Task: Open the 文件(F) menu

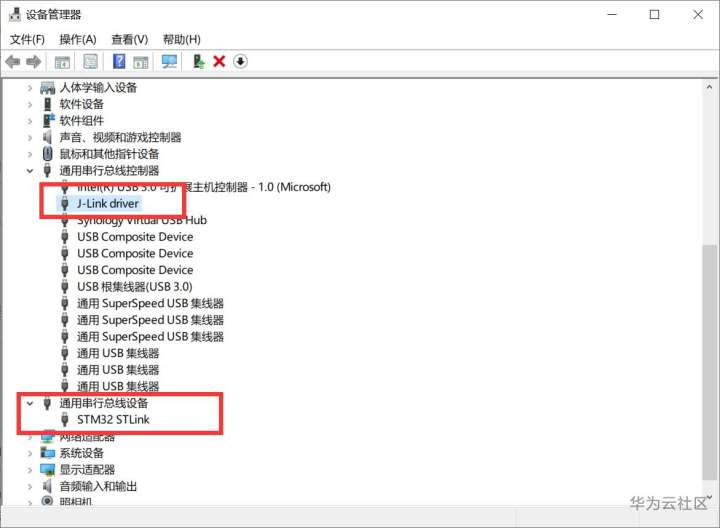Action: click(27, 39)
